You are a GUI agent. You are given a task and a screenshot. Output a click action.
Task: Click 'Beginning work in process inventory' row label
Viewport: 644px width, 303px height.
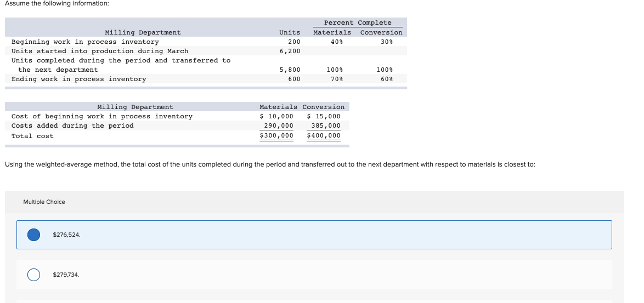[x=85, y=42]
